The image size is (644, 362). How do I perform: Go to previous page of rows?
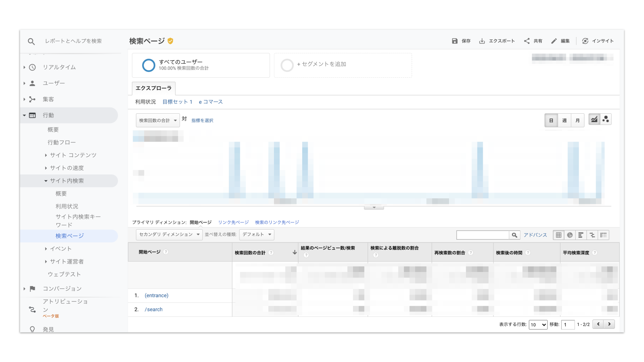tap(598, 324)
